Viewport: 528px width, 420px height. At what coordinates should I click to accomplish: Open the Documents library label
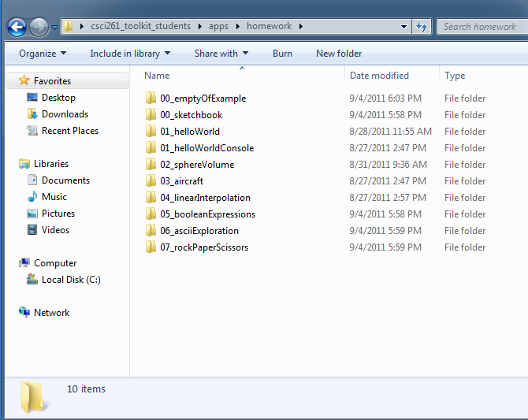65,180
